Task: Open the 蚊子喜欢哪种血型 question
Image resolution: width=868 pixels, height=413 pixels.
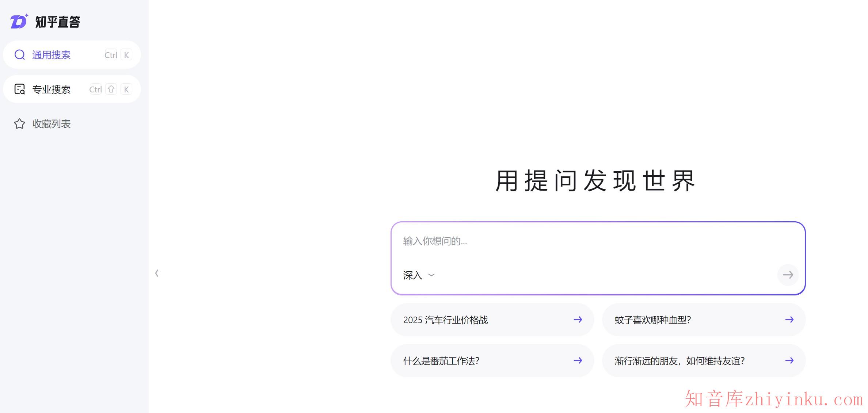Action: point(652,320)
